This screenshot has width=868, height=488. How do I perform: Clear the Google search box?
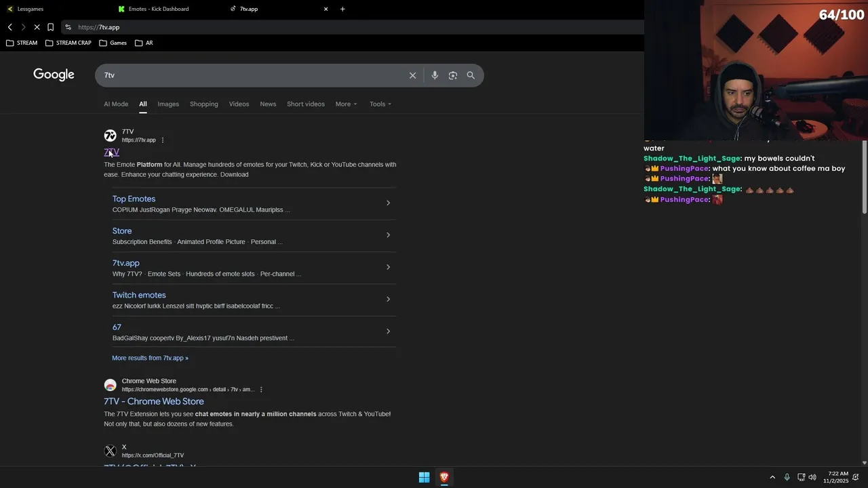tap(412, 75)
